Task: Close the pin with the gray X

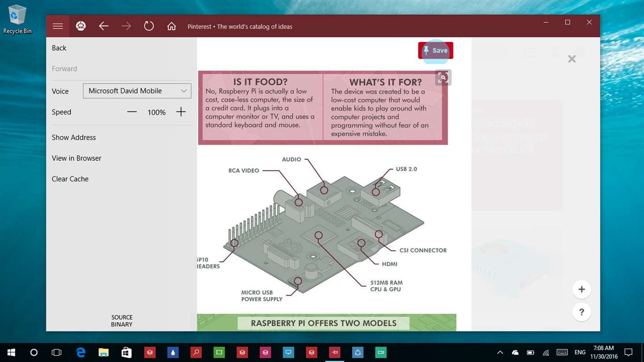Action: tap(572, 59)
